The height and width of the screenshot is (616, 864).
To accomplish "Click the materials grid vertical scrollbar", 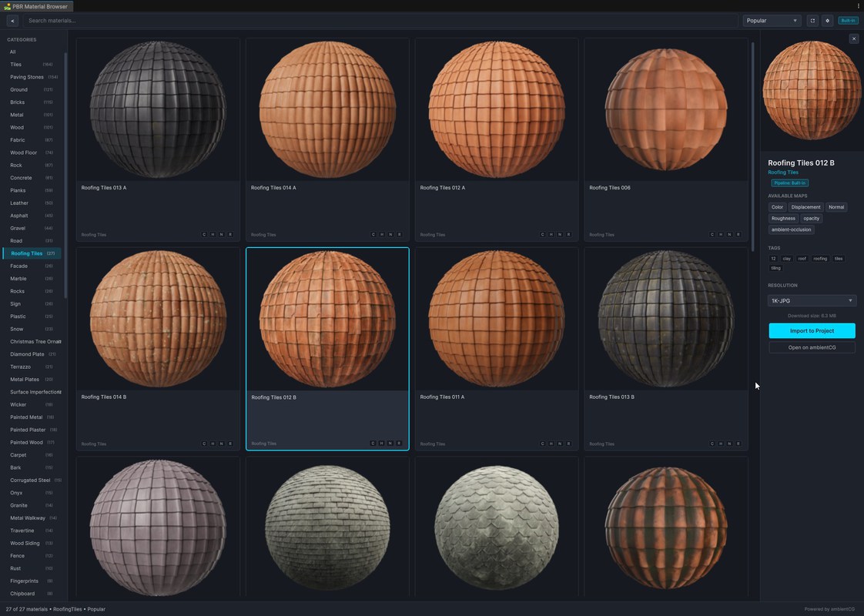I will pos(752,147).
